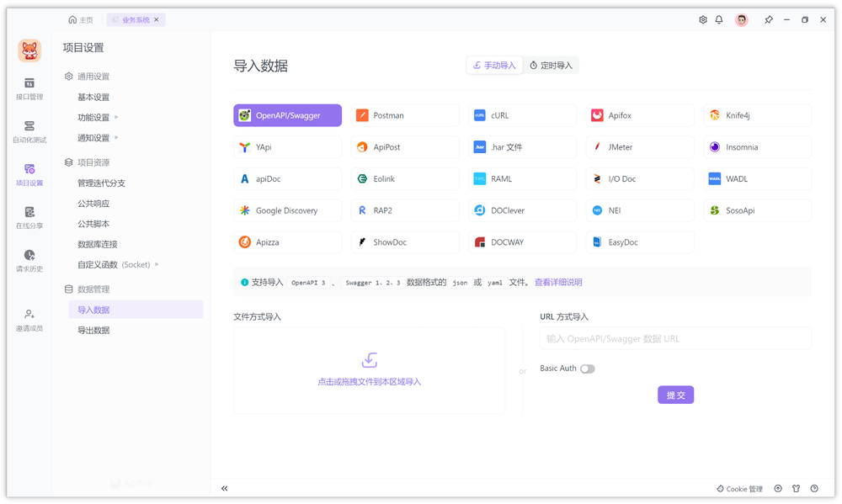Click the user avatar
The width and height of the screenshot is (842, 504).
742,20
